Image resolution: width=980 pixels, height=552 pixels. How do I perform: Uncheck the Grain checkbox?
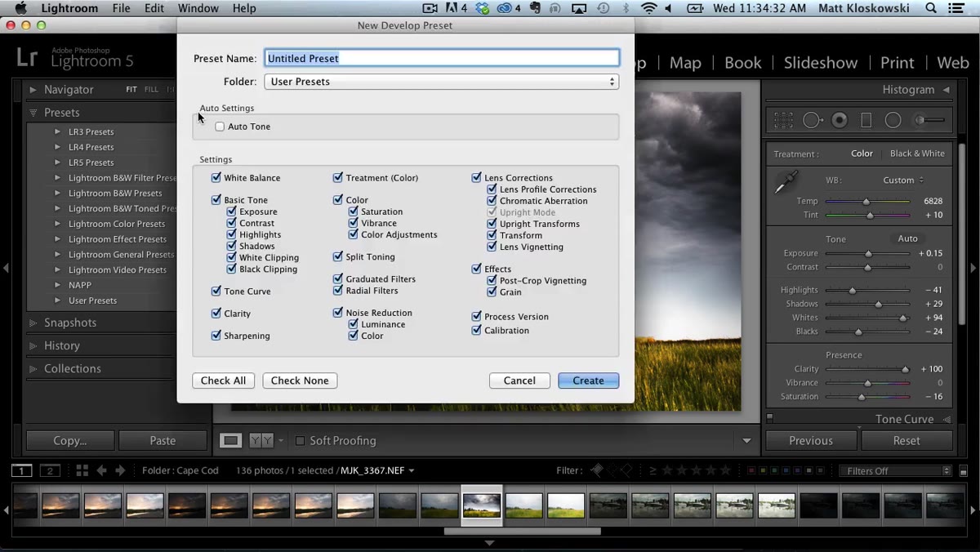[x=492, y=292]
